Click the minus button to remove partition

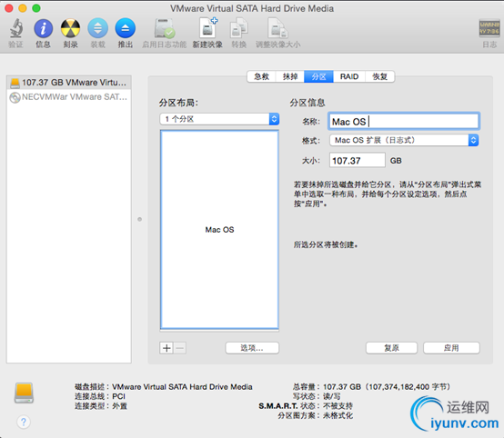click(x=180, y=348)
